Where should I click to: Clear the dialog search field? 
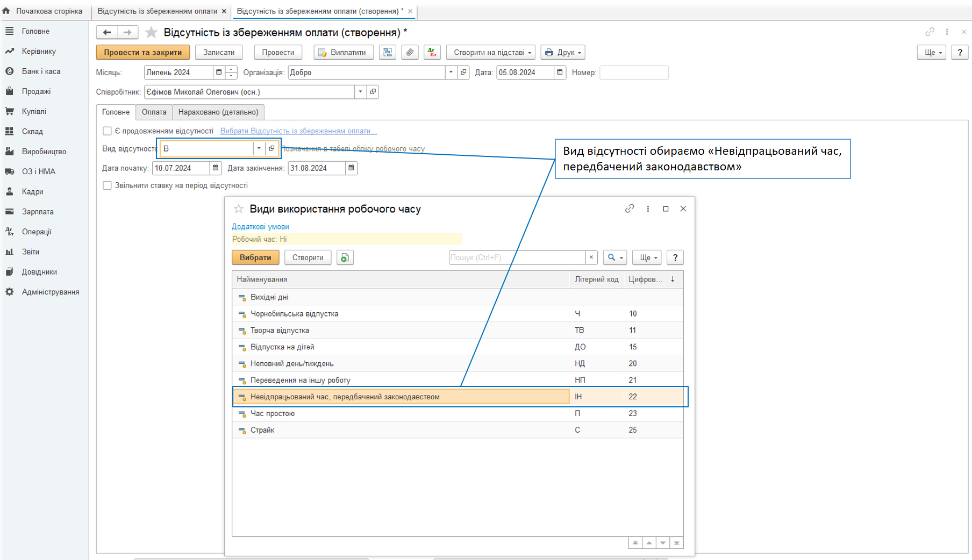coord(591,257)
